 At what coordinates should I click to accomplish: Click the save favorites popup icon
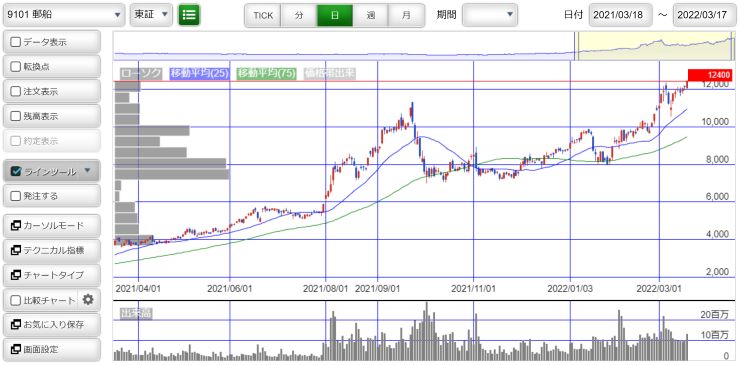coord(15,324)
